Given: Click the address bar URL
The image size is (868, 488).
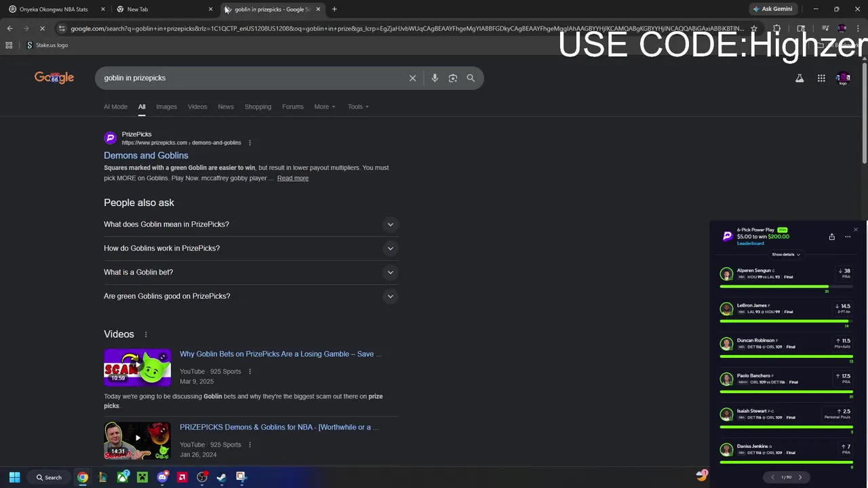Looking at the screenshot, I should [407, 28].
